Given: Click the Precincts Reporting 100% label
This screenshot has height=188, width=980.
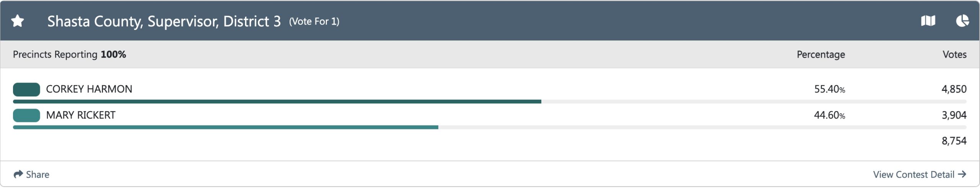Looking at the screenshot, I should [x=69, y=54].
